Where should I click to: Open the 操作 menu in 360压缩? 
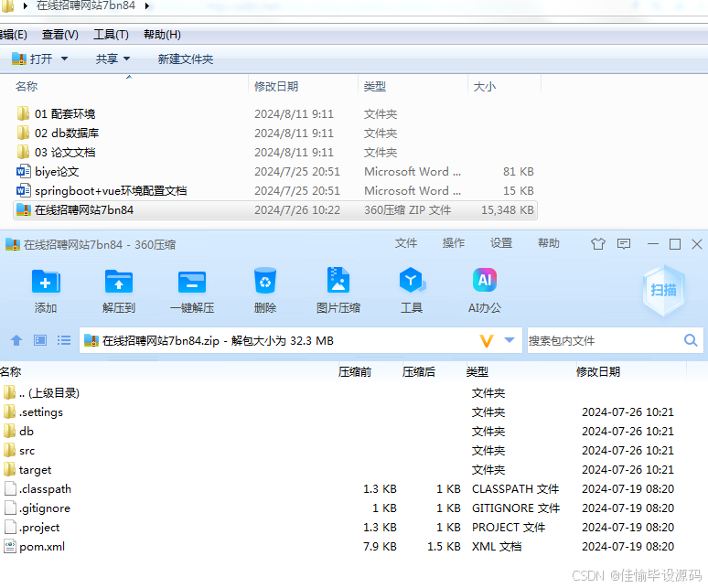pyautogui.click(x=454, y=243)
